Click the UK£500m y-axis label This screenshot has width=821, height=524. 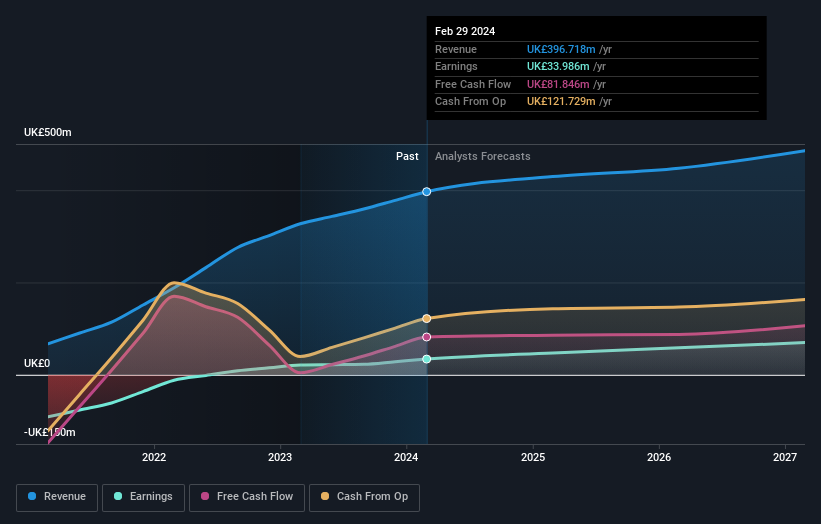[x=48, y=132]
